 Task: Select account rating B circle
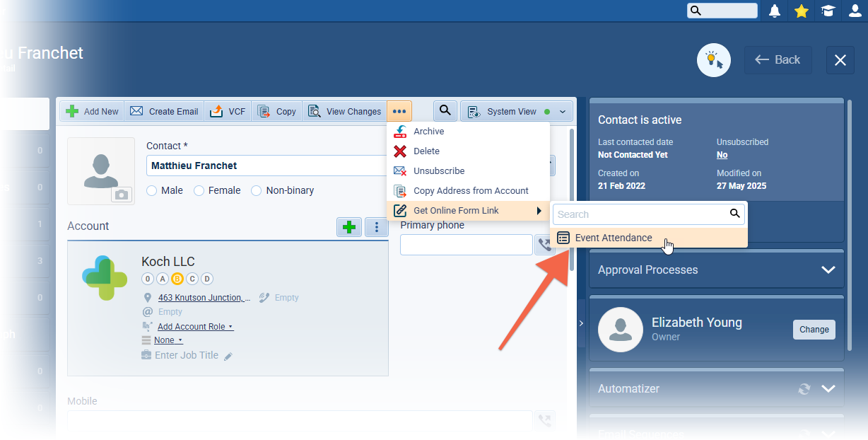pos(177,279)
